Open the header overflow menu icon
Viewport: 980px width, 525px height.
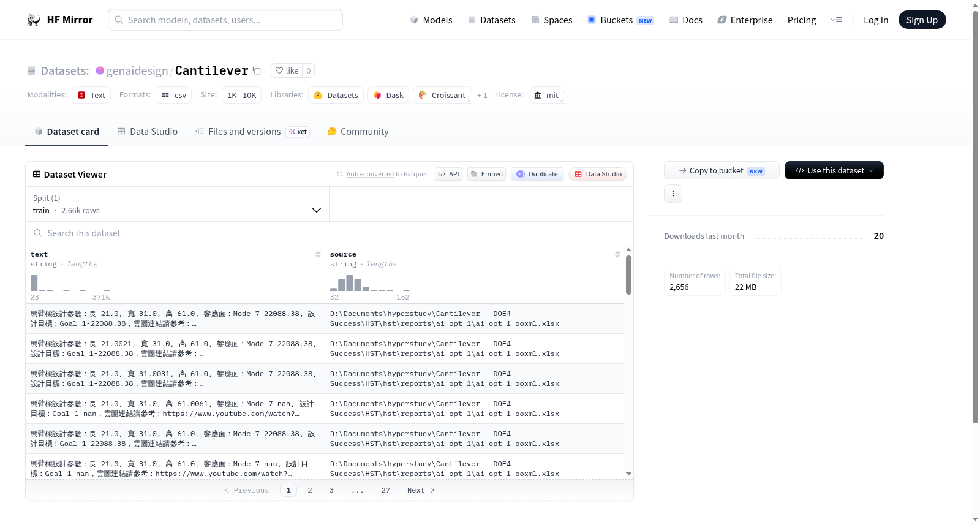[x=836, y=20]
